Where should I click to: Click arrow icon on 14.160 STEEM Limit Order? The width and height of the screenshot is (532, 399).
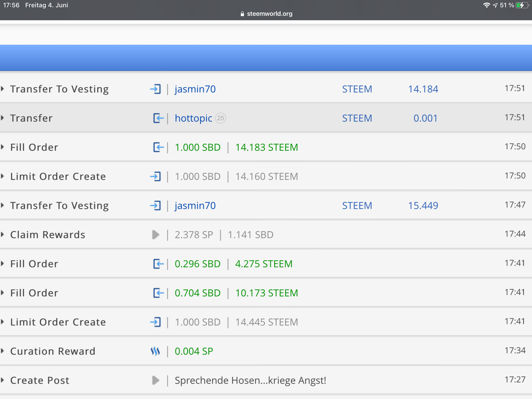pyautogui.click(x=155, y=176)
